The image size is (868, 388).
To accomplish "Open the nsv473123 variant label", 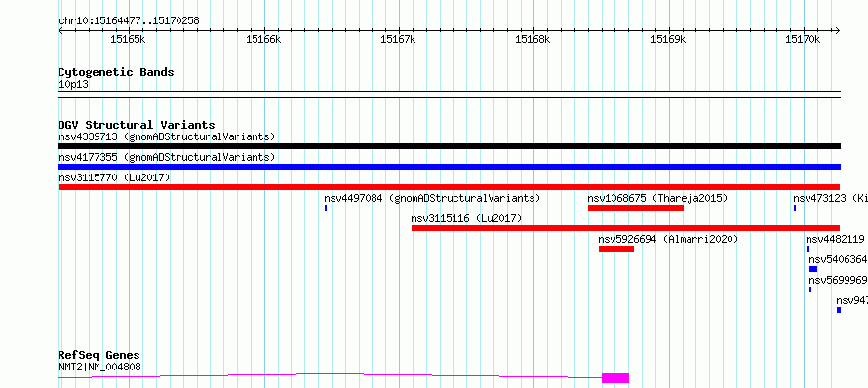I will click(830, 198).
